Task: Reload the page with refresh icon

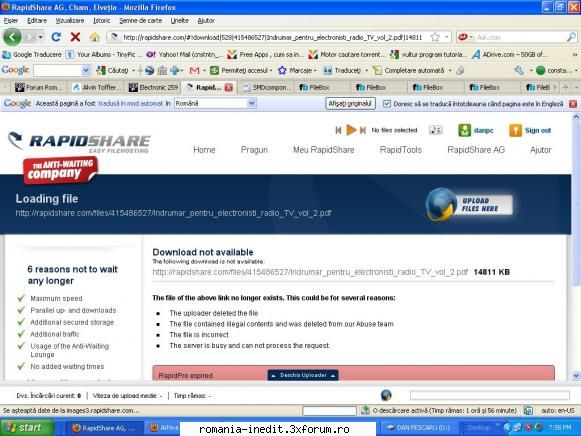Action: [x=56, y=37]
